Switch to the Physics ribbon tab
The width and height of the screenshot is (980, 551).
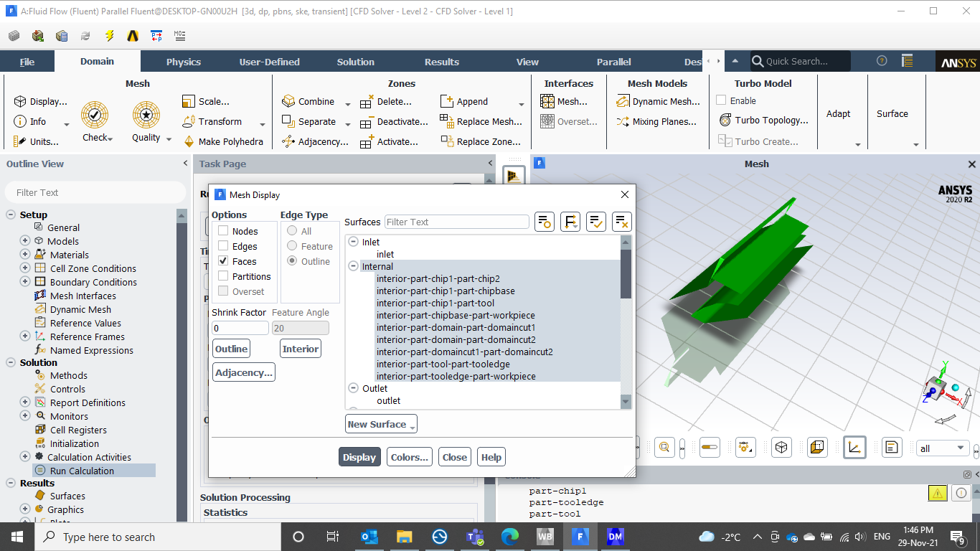(x=184, y=62)
